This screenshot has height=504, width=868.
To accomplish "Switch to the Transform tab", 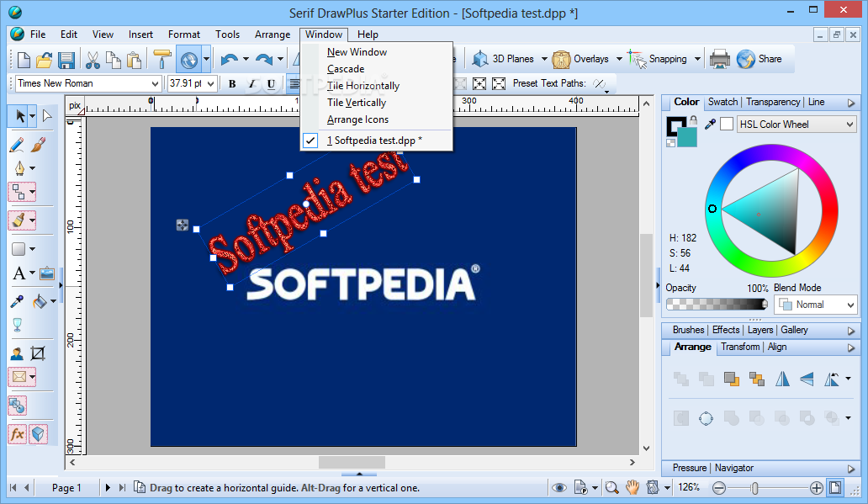I will [740, 347].
